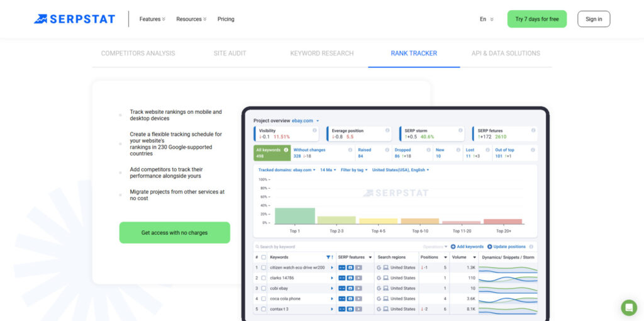Click the info icon after Update positions
The width and height of the screenshot is (644, 321).
[531, 247]
